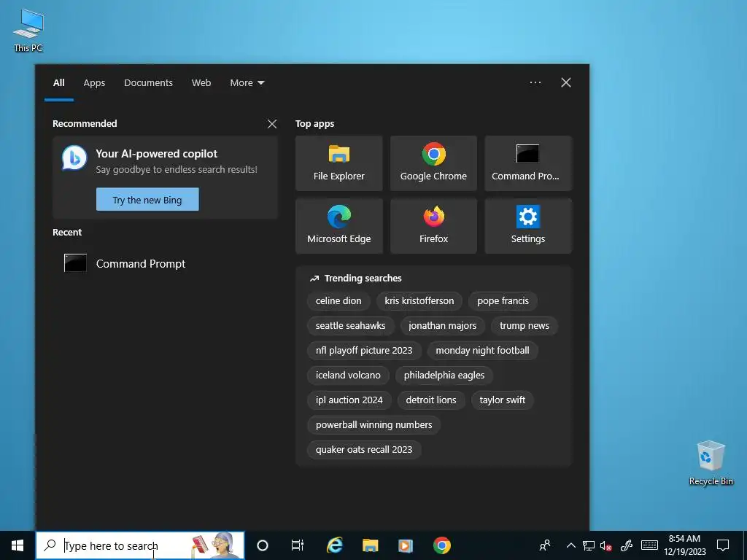This screenshot has height=560, width=747.
Task: Open the People icon in system tray
Action: 544,545
